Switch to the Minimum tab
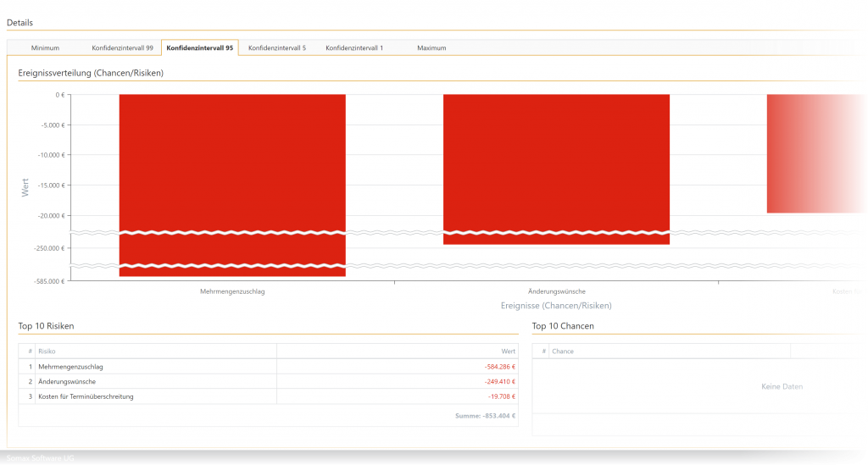 pyautogui.click(x=45, y=48)
